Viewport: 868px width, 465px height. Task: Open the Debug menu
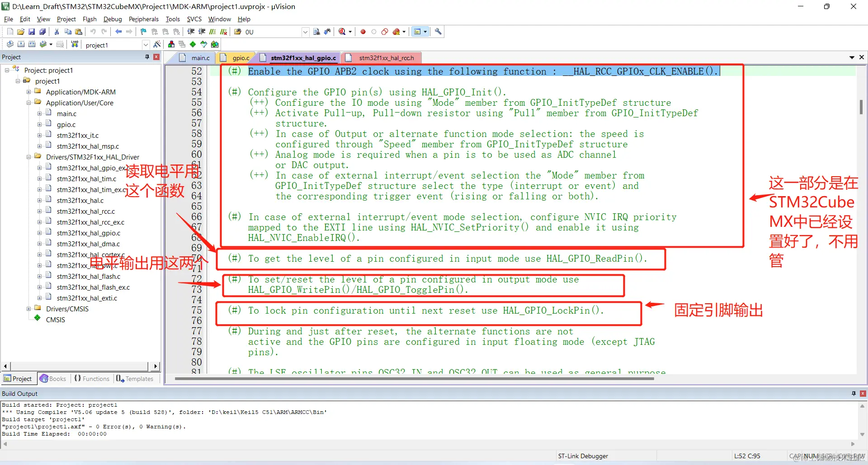(113, 19)
